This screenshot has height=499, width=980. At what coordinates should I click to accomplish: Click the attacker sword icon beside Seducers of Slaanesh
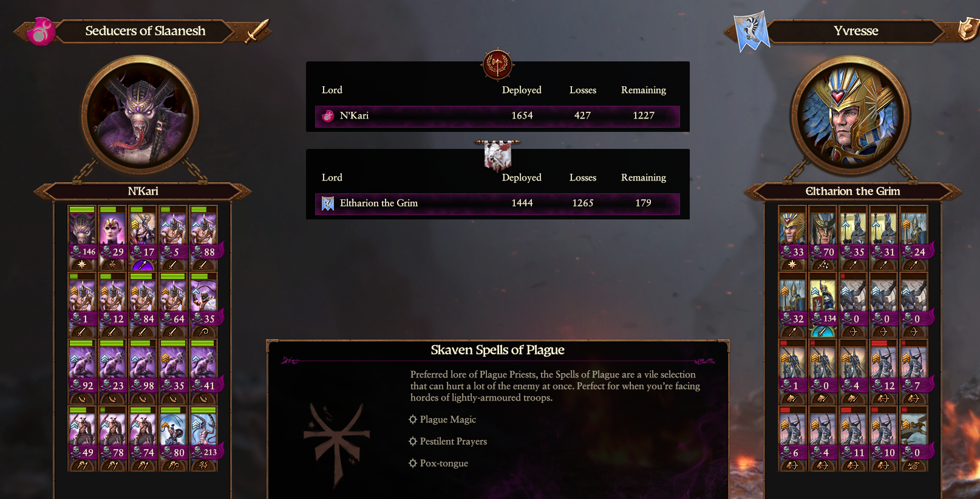(257, 31)
